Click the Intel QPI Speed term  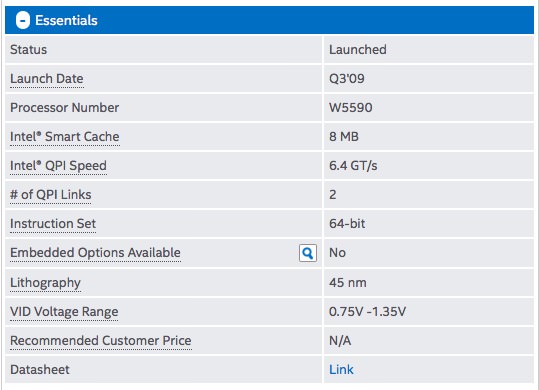58,166
